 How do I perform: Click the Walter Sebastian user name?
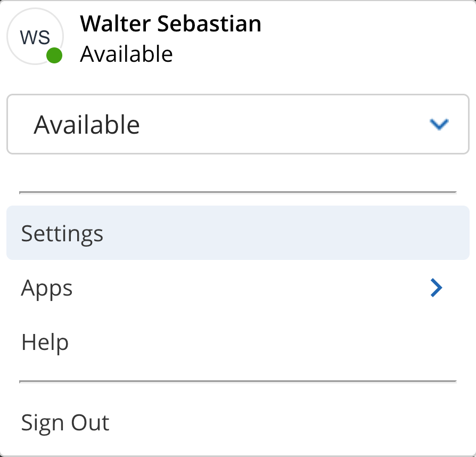pyautogui.click(x=170, y=23)
